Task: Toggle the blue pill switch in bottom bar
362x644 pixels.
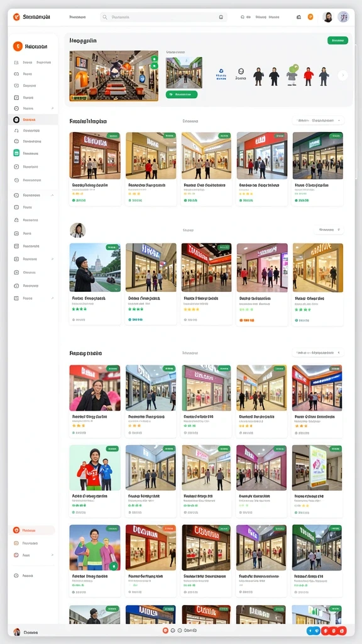Action: [x=314, y=630]
